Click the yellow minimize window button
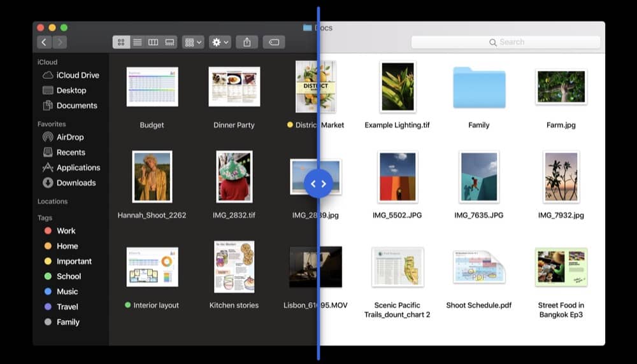Screen dimensions: 637x364 point(52,27)
